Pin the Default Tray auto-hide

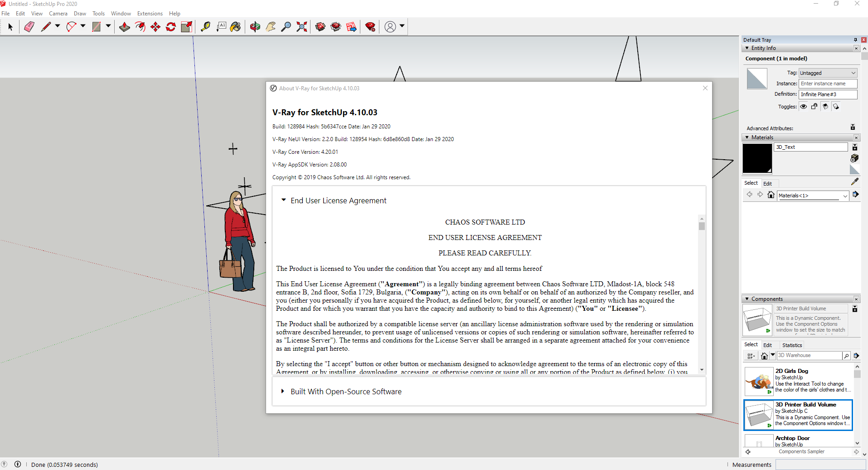pos(855,40)
